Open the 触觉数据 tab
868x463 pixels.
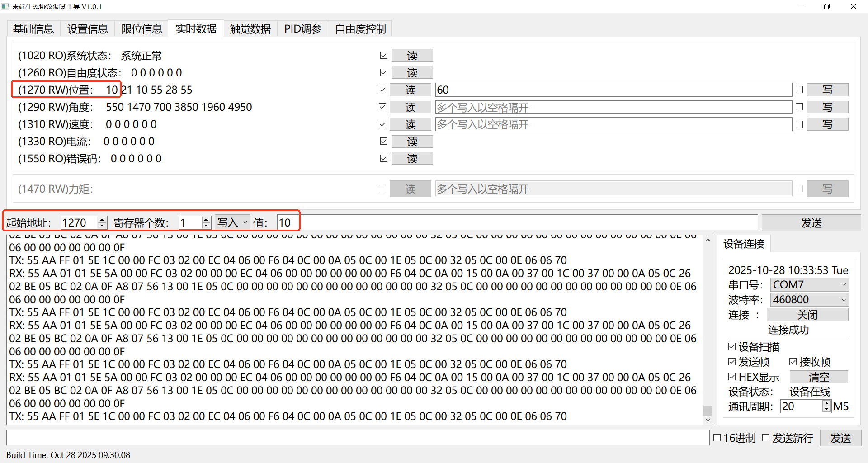pyautogui.click(x=250, y=29)
